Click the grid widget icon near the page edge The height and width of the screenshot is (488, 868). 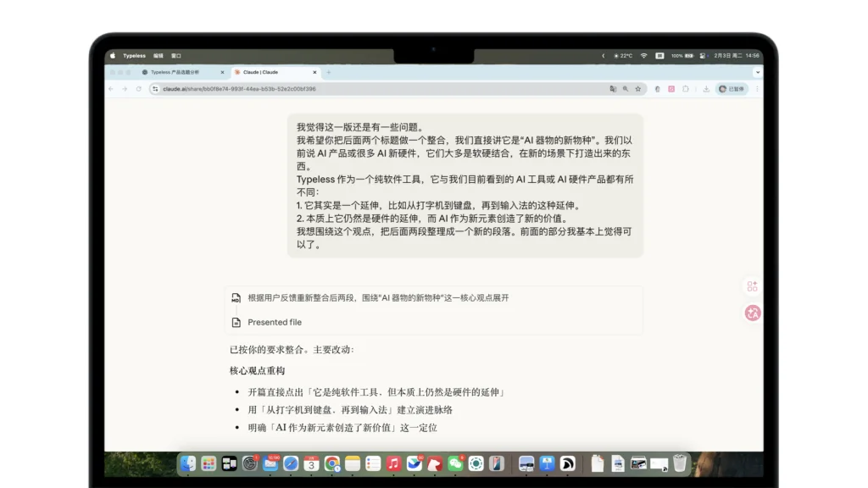click(x=752, y=286)
